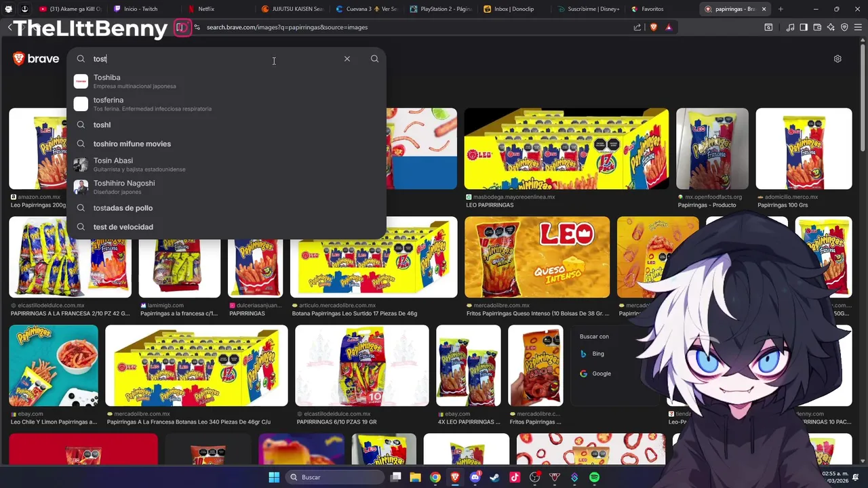Open Steam from taskbar
The height and width of the screenshot is (488, 868).
pos(495,477)
